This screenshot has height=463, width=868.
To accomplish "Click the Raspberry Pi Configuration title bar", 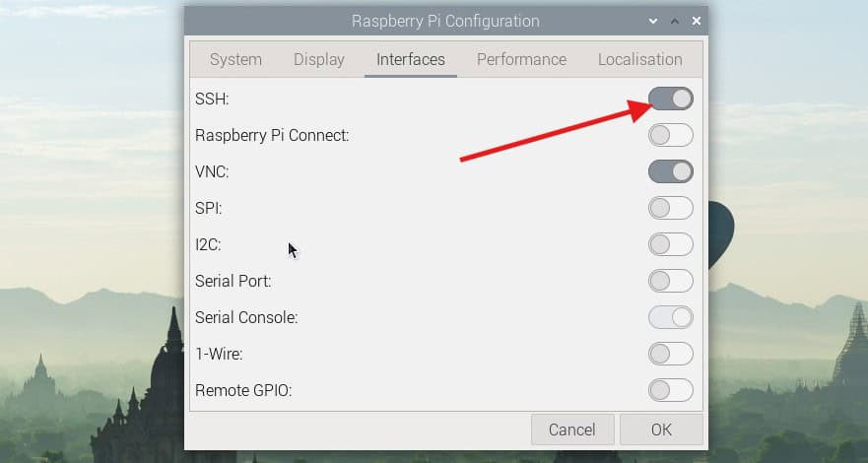I will 445,21.
